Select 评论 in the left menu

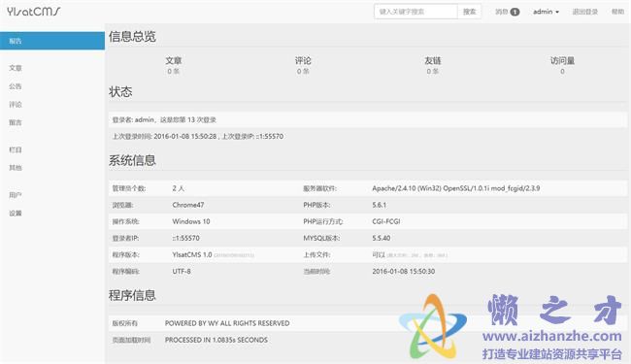(16, 105)
